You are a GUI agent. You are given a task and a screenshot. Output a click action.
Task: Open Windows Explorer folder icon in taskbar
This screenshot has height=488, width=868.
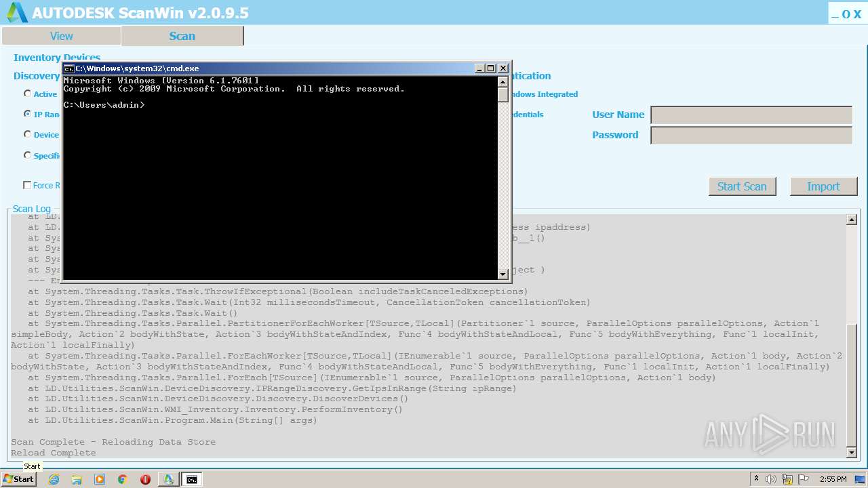coord(77,479)
